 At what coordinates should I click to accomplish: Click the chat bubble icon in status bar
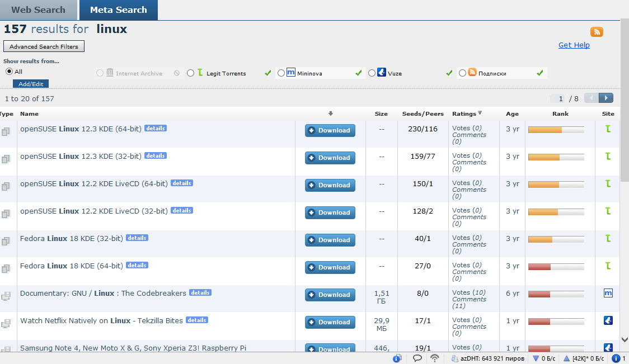(417, 358)
